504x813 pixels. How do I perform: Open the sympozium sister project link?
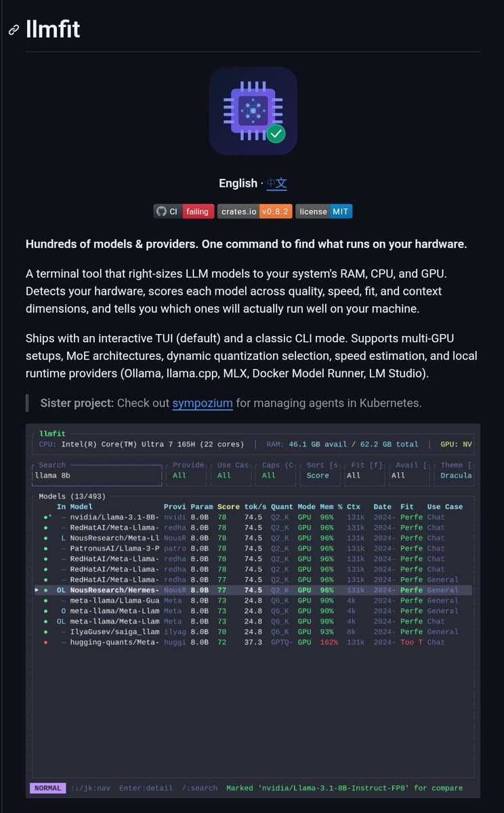202,402
